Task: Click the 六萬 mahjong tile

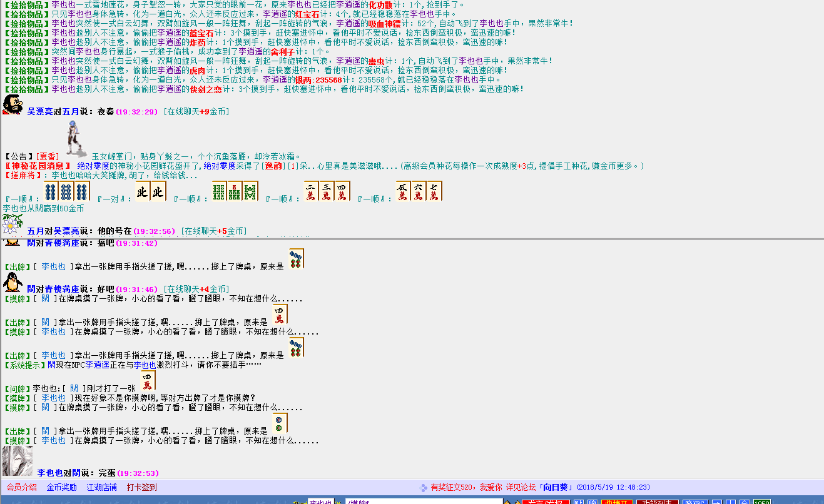Action: tap(419, 191)
